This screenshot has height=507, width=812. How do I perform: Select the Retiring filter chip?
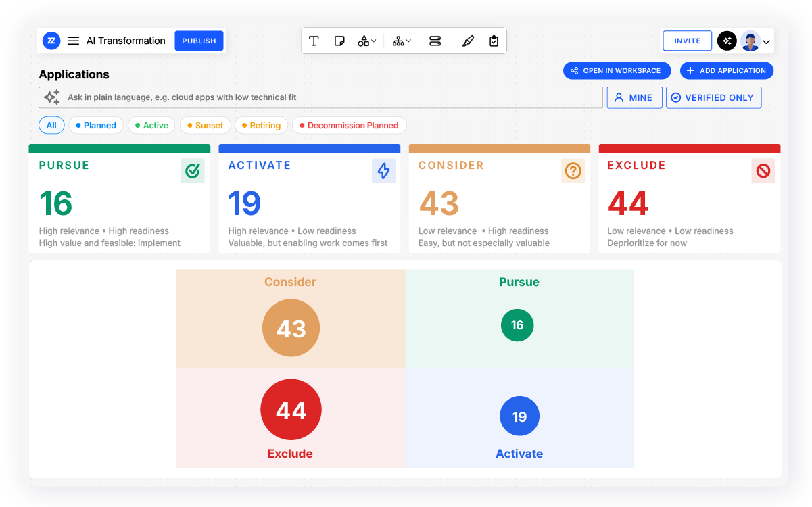pyautogui.click(x=261, y=125)
